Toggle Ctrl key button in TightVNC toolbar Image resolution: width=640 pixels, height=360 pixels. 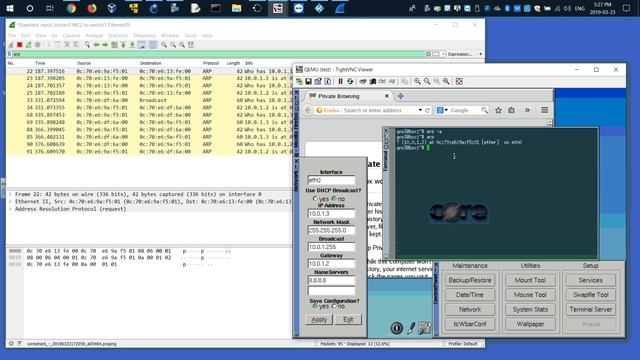tap(382, 82)
